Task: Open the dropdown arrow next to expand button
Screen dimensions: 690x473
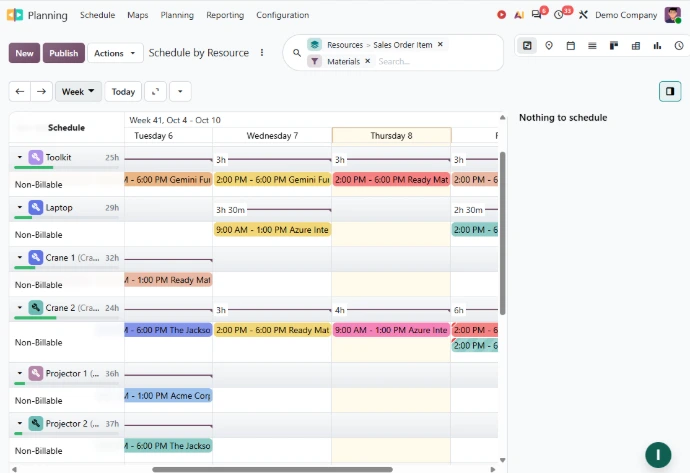Action: click(180, 92)
